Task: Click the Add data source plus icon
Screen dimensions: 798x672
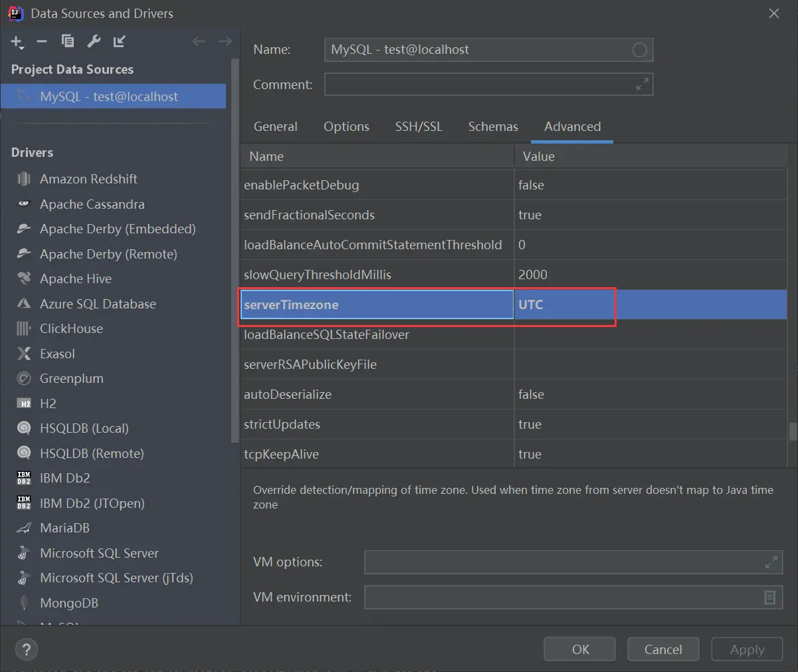Action: (17, 42)
